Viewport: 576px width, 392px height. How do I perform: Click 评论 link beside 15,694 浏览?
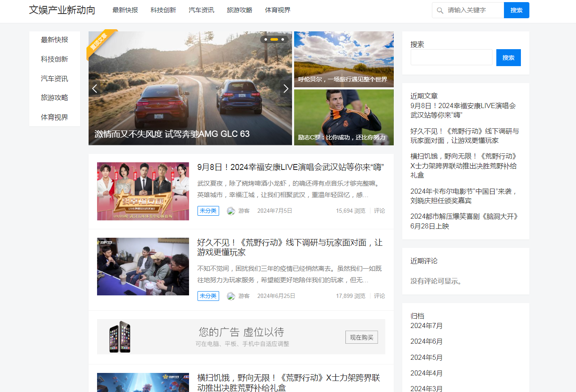[x=379, y=211]
